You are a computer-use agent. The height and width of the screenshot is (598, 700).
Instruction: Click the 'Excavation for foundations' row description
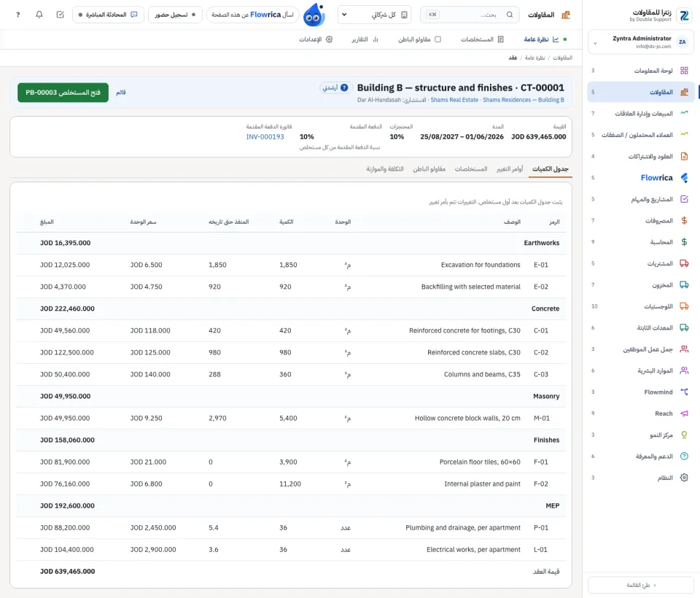click(x=481, y=265)
